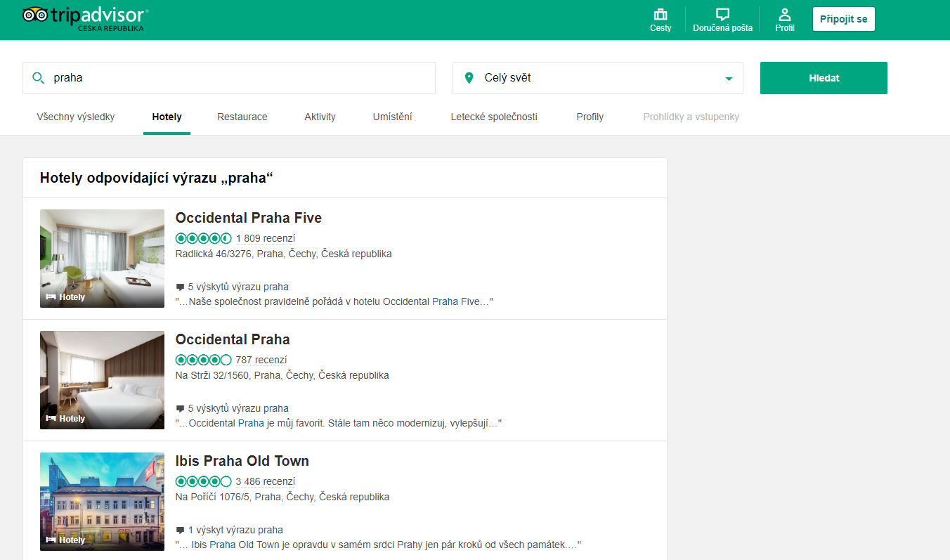
Task: Click the Prohlídky a vstupenky tab
Action: coord(691,117)
